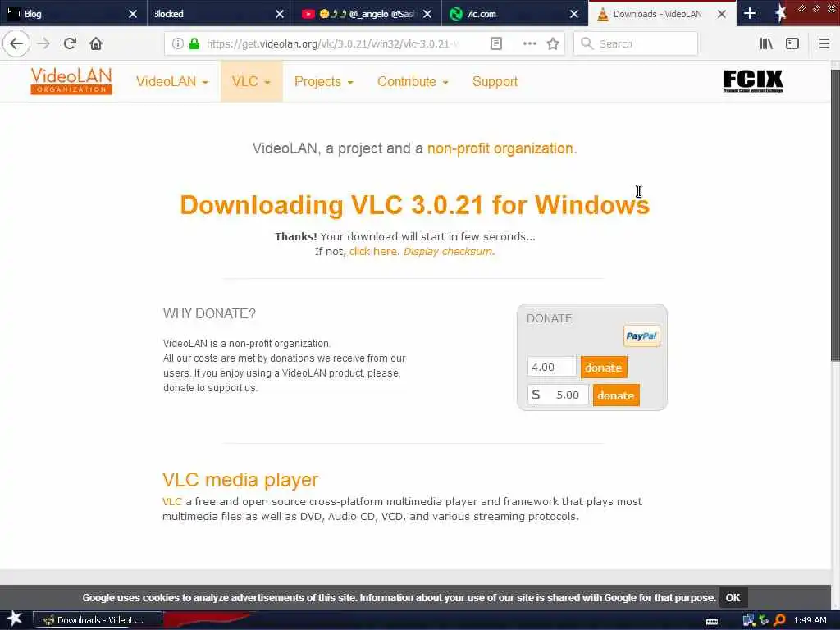Show site information via the info icon

coord(178,43)
